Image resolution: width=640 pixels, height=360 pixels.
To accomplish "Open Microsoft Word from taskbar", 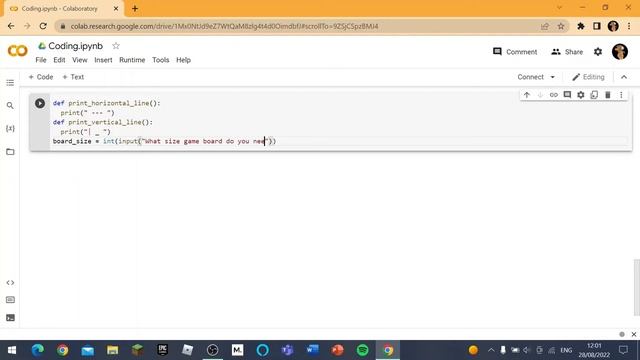I will (x=312, y=350).
